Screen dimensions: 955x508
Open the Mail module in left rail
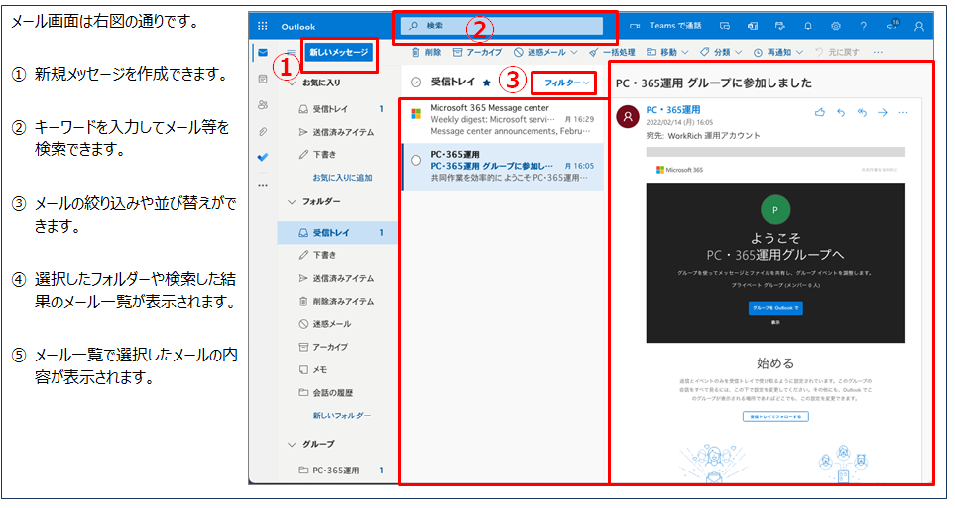pyautogui.click(x=263, y=52)
